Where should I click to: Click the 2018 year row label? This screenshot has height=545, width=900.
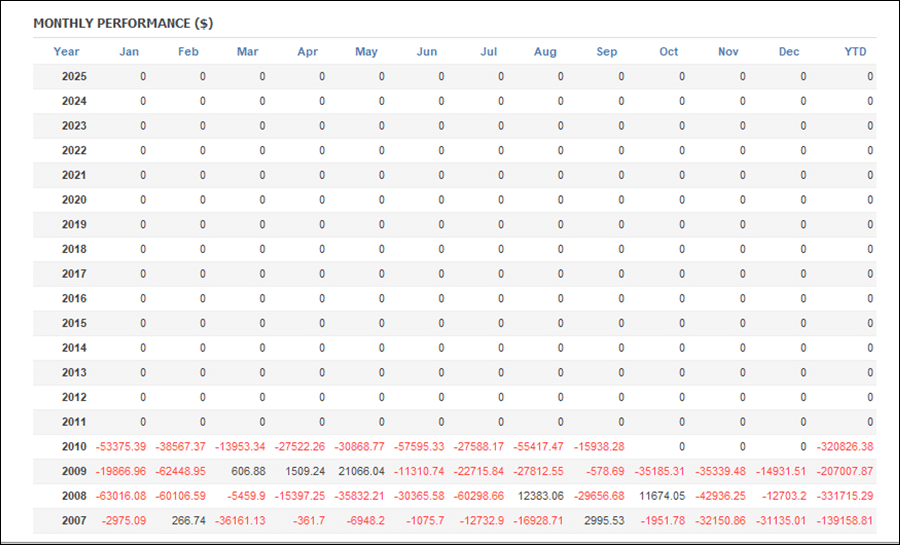[x=74, y=249]
